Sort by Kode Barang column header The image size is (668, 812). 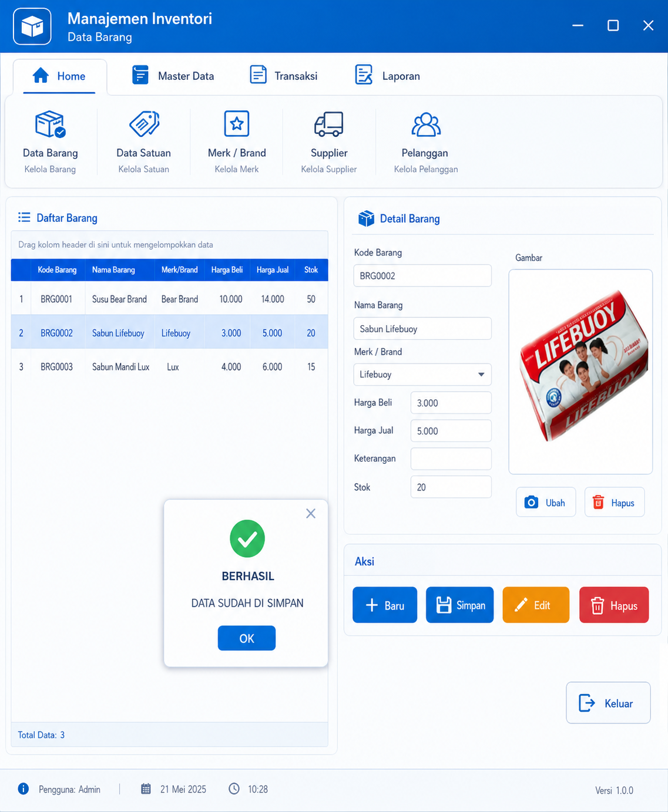[x=57, y=270]
